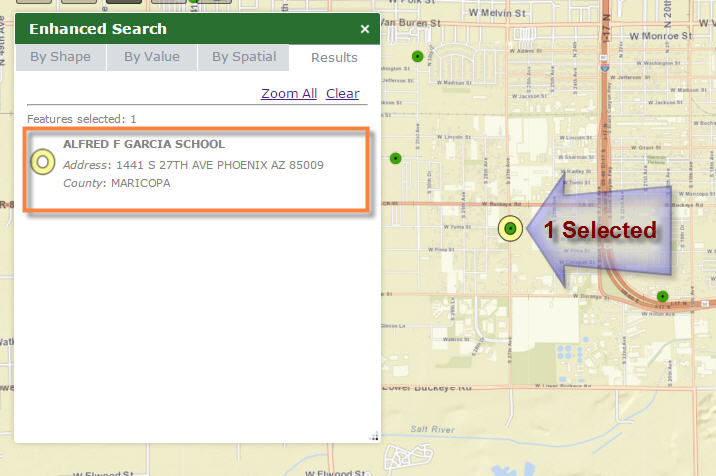Screen dimensions: 716x476
Task: Click the Enhanced Search panel title
Action: click(98, 29)
